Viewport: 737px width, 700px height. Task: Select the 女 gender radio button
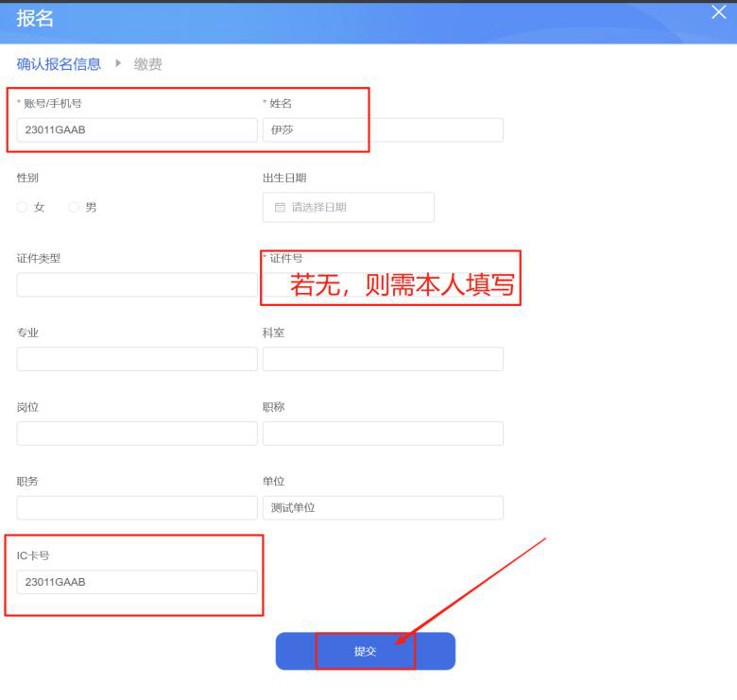23,208
